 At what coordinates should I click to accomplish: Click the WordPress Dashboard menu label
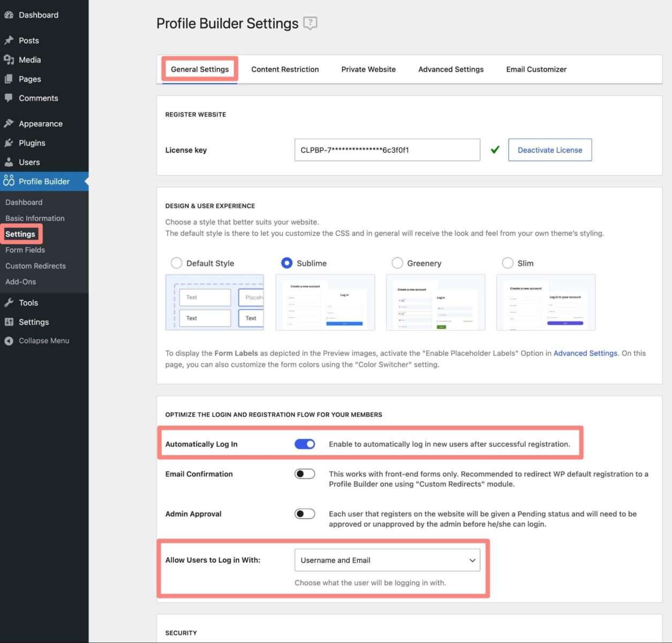pyautogui.click(x=39, y=15)
